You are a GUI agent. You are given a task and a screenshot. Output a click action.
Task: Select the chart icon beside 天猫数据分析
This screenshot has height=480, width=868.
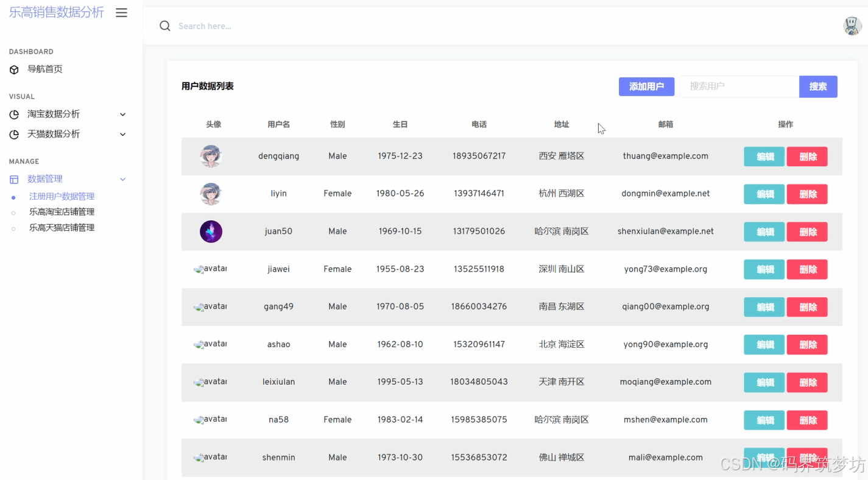(x=13, y=134)
